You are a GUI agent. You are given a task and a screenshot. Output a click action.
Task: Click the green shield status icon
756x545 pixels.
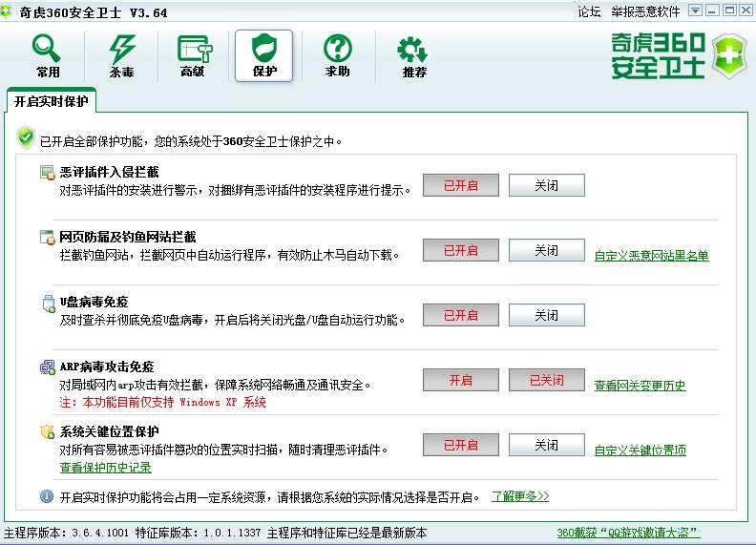coord(26,138)
